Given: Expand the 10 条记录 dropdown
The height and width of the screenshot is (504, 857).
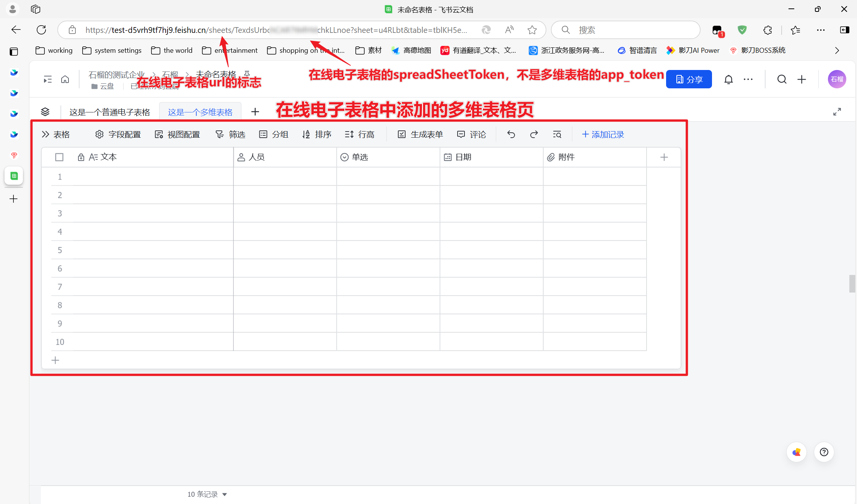Looking at the screenshot, I should click(207, 494).
